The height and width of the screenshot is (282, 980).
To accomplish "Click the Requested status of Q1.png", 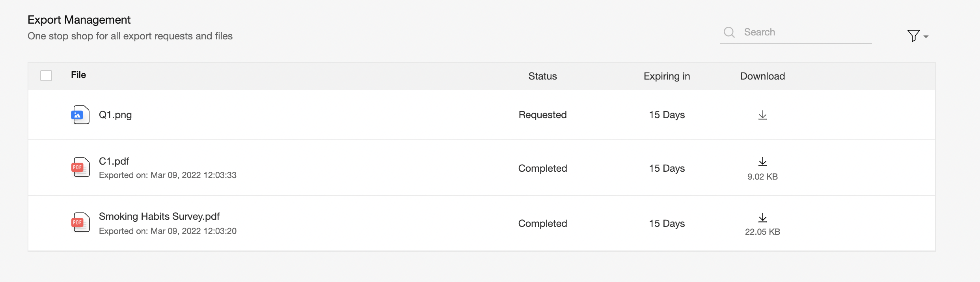I will [x=542, y=115].
